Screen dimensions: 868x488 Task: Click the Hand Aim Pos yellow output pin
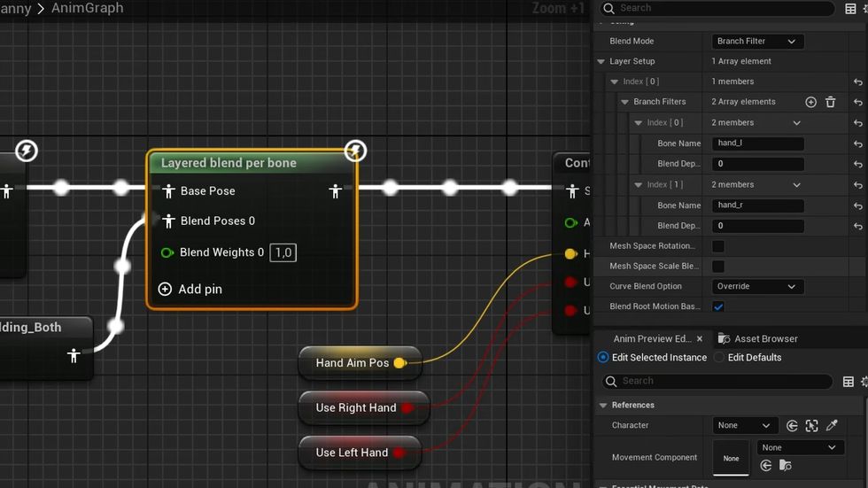tap(399, 363)
